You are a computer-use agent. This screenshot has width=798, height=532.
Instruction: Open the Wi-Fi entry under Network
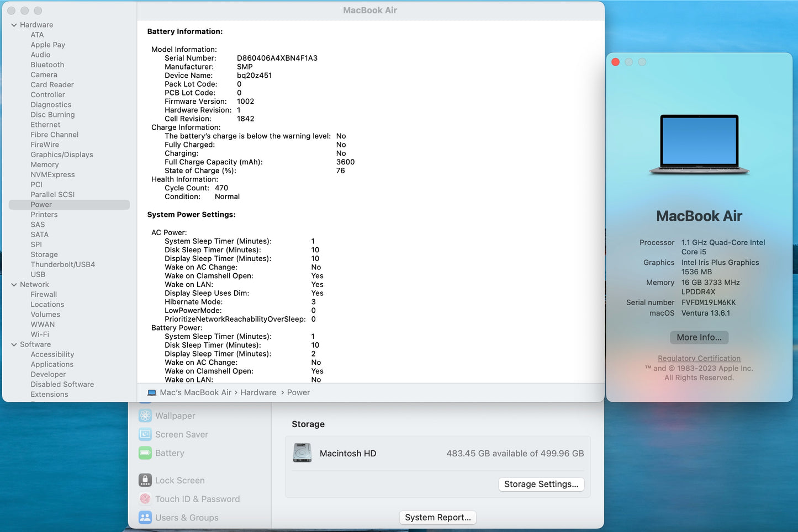click(x=40, y=334)
